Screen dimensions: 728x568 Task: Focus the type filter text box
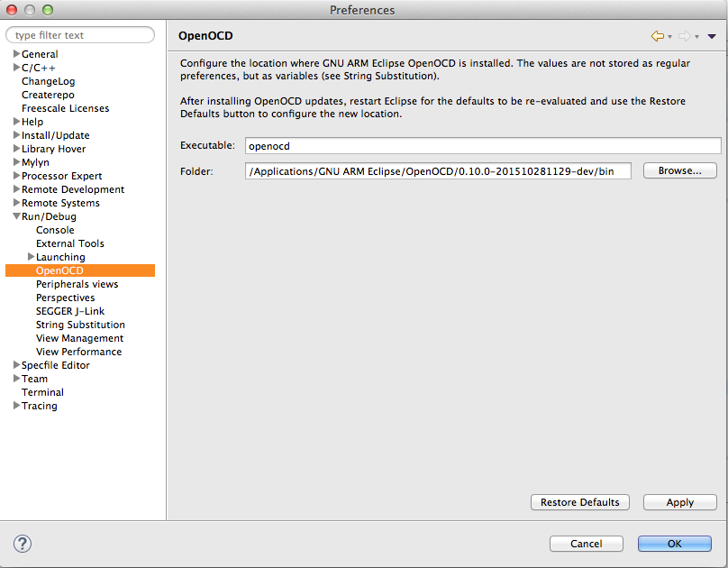(x=81, y=35)
